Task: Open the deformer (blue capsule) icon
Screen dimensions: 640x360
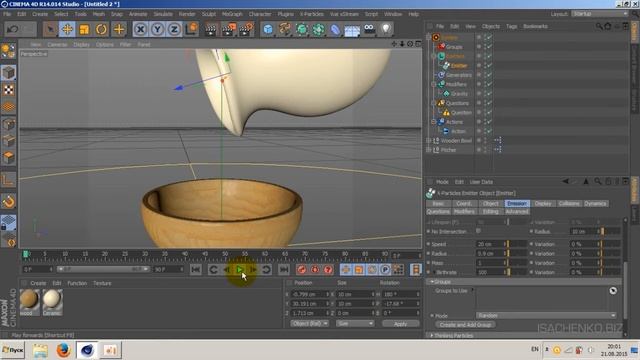Action: 335,29
